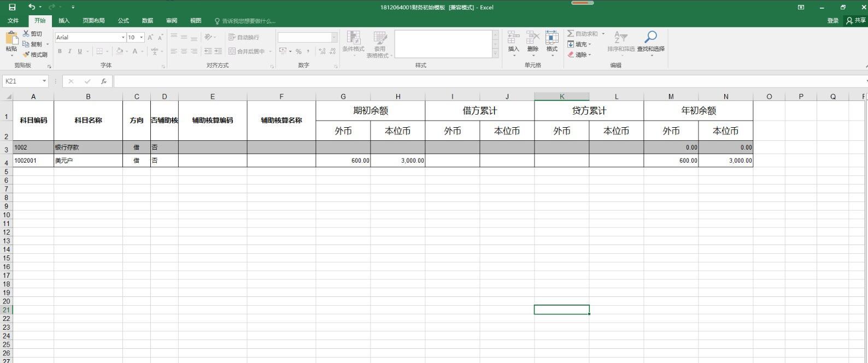Image resolution: width=868 pixels, height=363 pixels.
Task: Open Conditional Formatting (条件格式)
Action: pos(353,44)
